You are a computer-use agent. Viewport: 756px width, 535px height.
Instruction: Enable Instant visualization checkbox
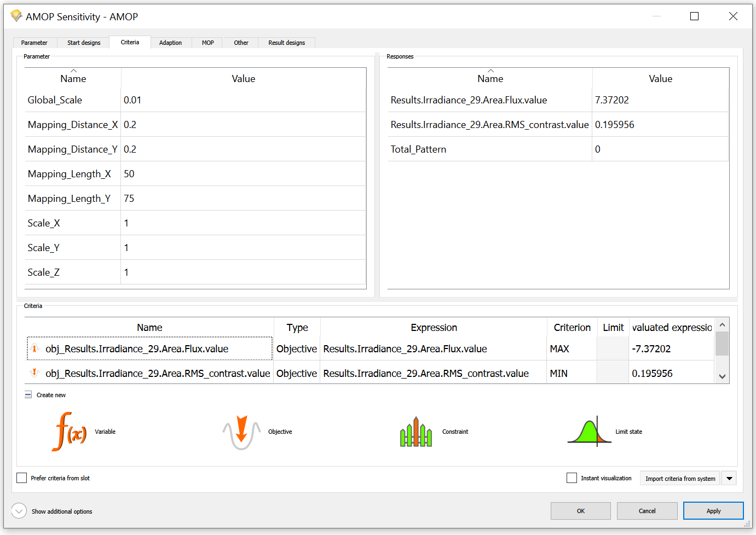pyautogui.click(x=572, y=478)
